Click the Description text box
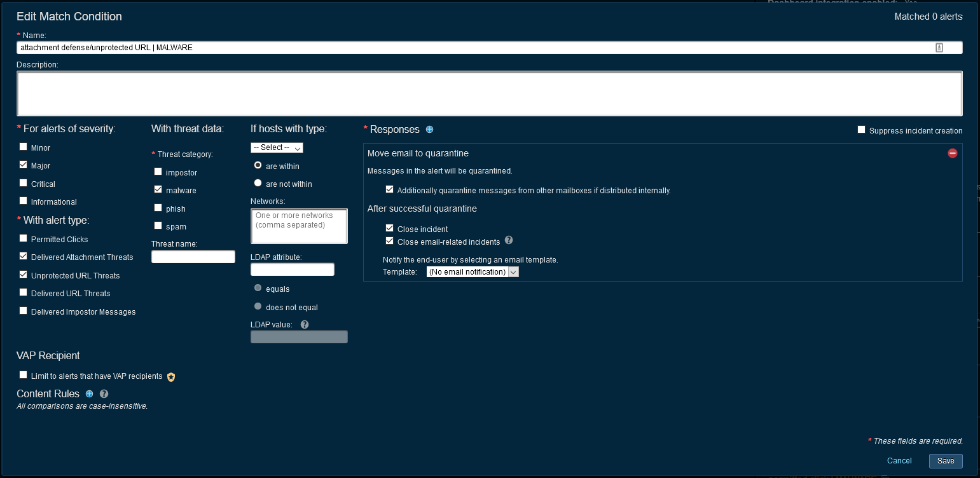This screenshot has width=980, height=478. (489, 93)
